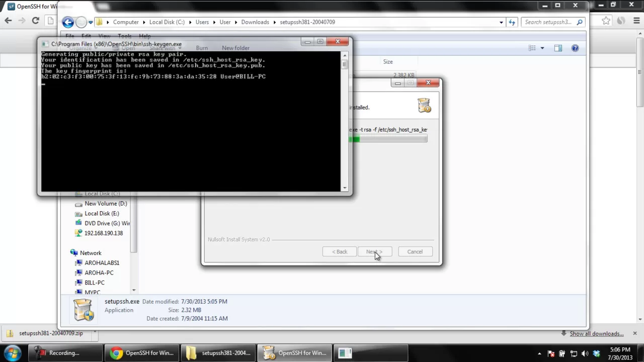Click OpenSSH installer taskbar item

coord(295,353)
